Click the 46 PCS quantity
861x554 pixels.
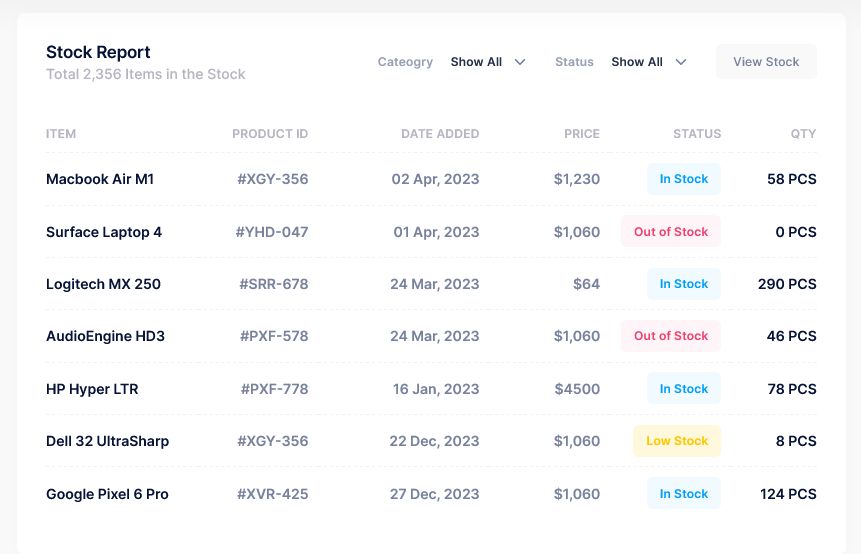(791, 336)
